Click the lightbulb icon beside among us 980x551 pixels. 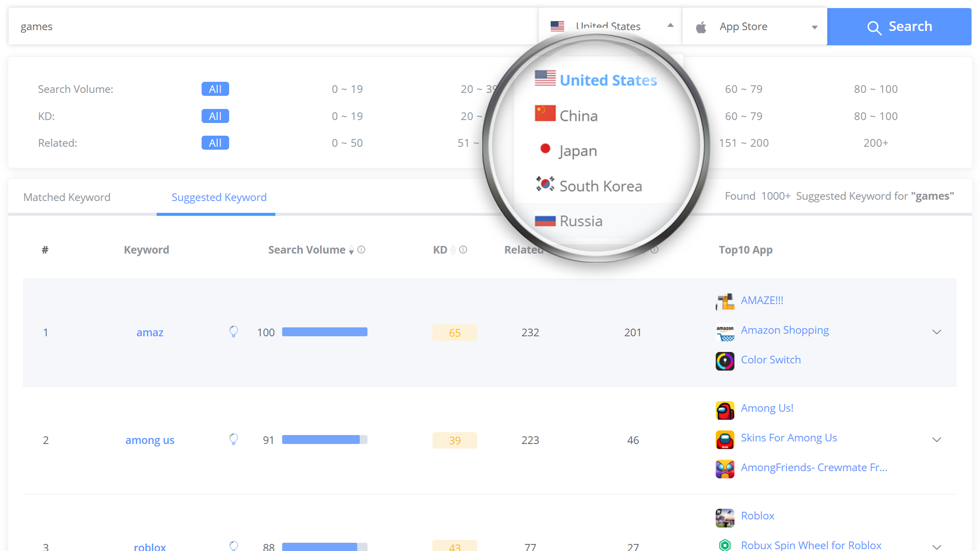click(233, 439)
